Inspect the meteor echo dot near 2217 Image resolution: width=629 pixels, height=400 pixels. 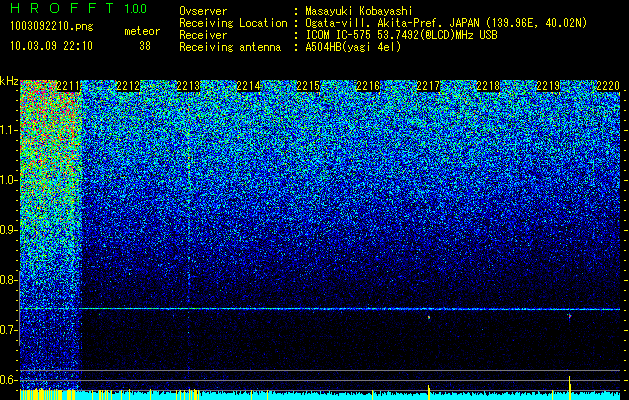[x=429, y=317]
